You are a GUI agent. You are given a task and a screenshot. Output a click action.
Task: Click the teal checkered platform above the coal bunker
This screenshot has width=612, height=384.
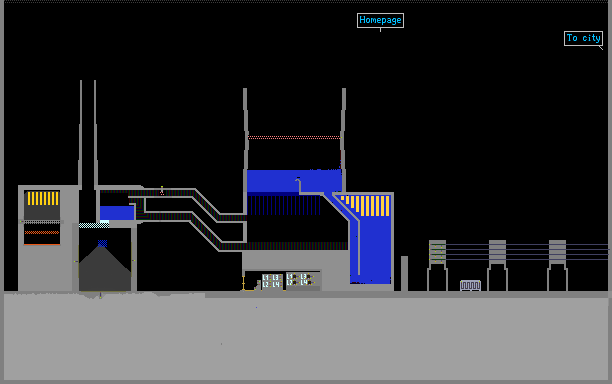[94, 225]
